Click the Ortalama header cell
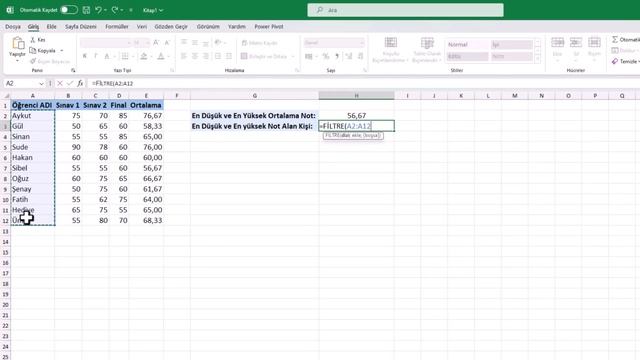640x360 pixels. click(x=146, y=105)
